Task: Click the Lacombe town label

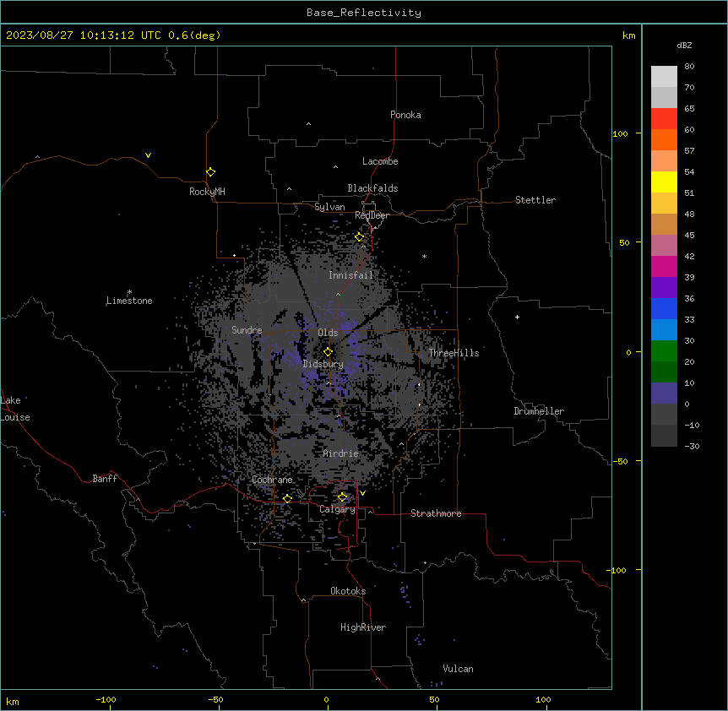Action: click(380, 161)
